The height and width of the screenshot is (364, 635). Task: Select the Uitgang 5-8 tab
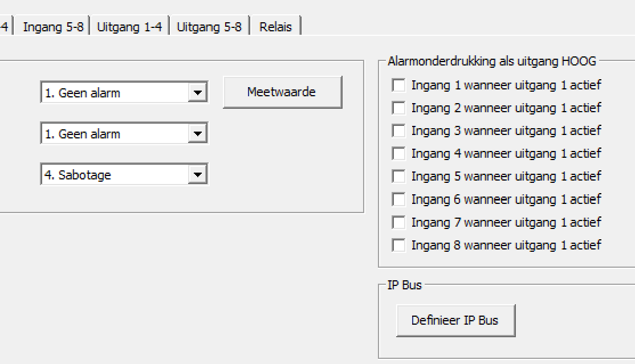pos(209,27)
